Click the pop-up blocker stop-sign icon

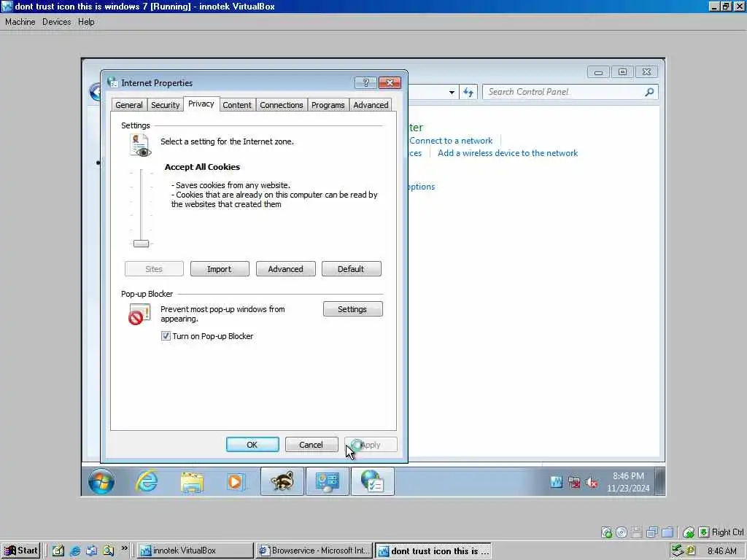(139, 314)
